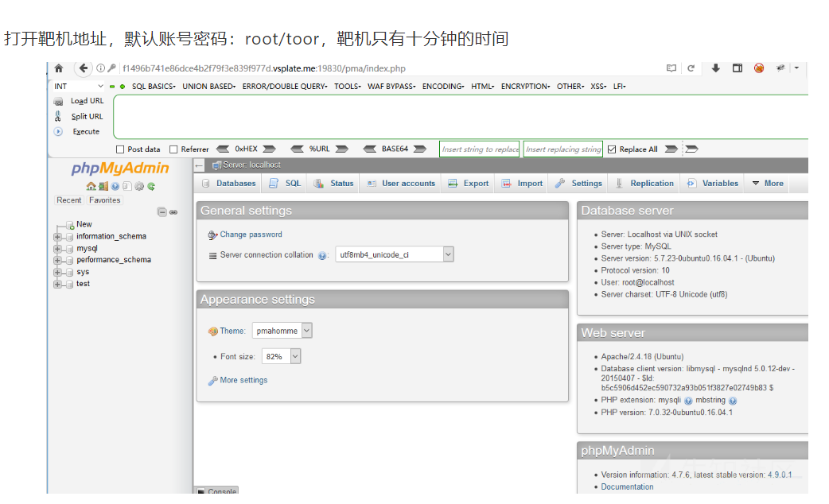
Task: Click right arrow to encode 0xHEX
Action: point(270,149)
